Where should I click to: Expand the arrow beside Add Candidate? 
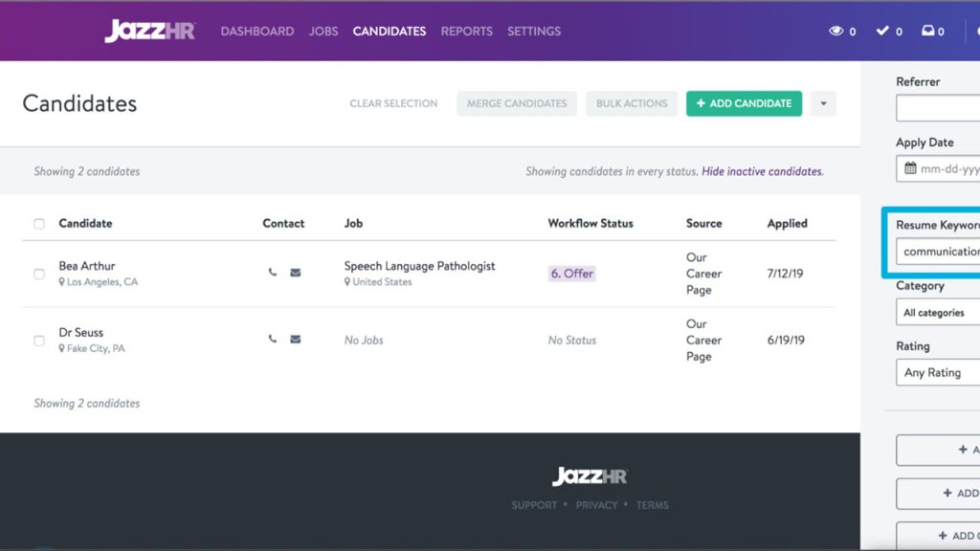823,103
